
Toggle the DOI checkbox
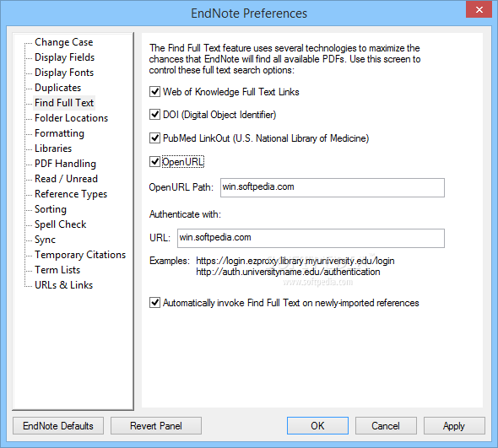[x=154, y=115]
